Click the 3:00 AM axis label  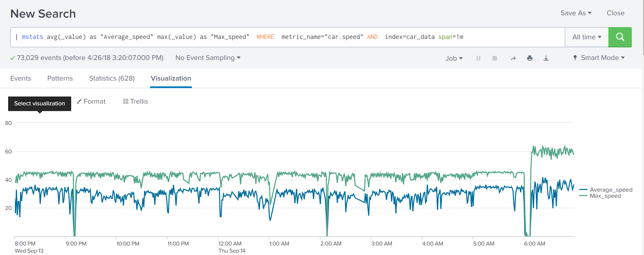pos(382,243)
